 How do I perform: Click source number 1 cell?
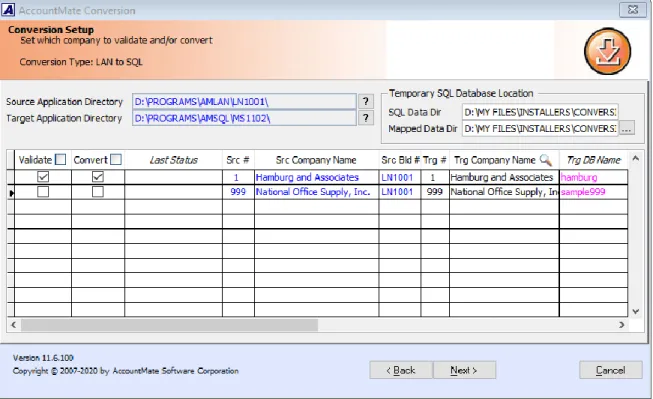(x=238, y=177)
